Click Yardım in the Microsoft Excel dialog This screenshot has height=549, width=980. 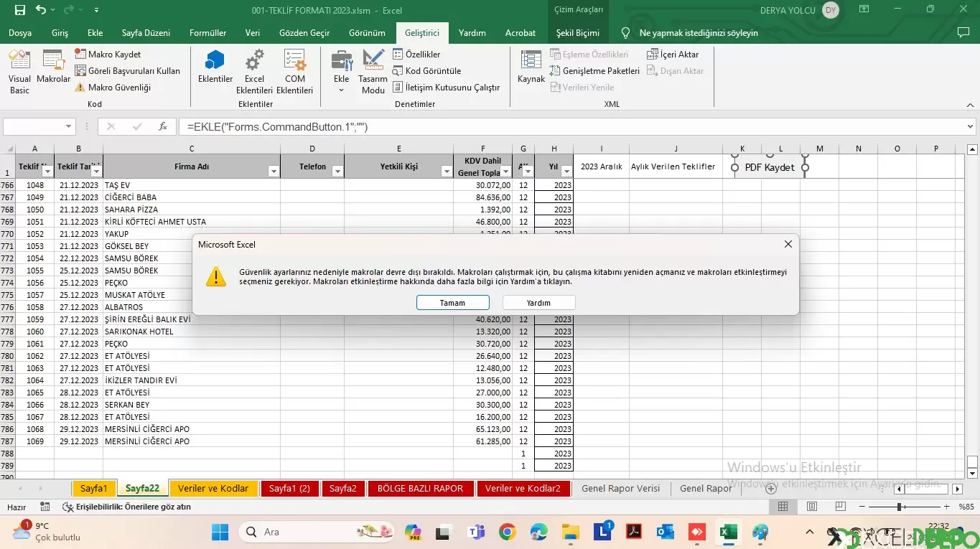coord(538,303)
